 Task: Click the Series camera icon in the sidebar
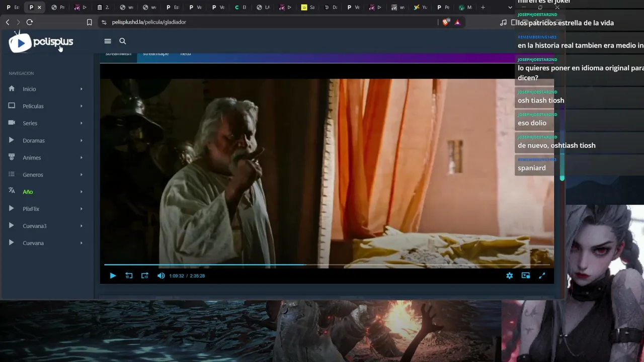click(x=12, y=123)
